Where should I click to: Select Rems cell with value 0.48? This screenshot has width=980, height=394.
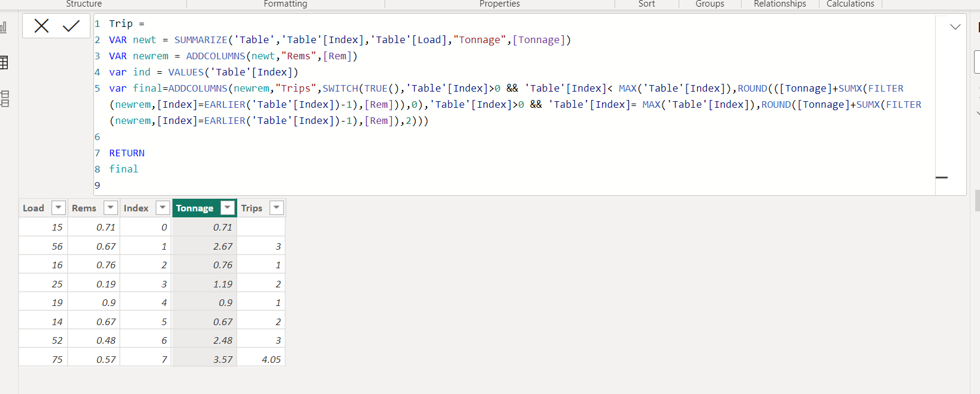93,340
